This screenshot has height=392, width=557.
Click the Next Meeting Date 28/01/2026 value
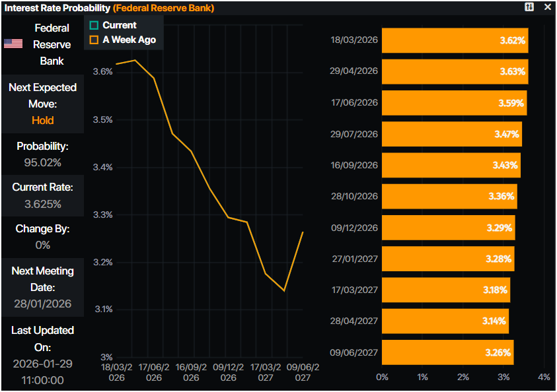point(42,304)
